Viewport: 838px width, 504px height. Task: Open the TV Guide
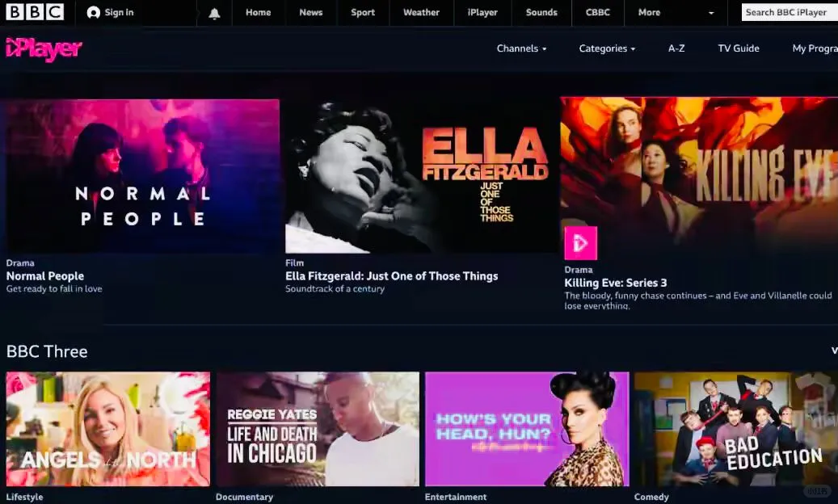click(x=739, y=48)
